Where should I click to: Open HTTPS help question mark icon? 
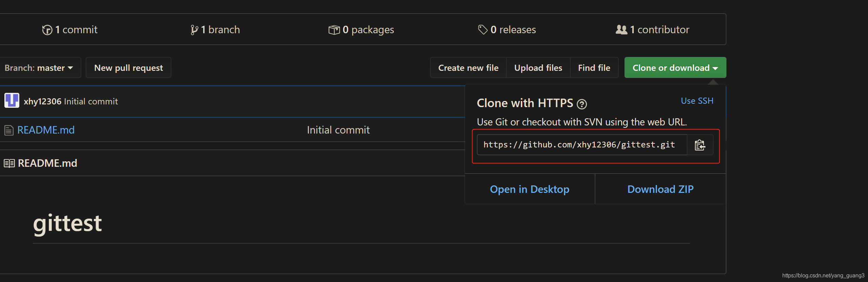point(582,104)
